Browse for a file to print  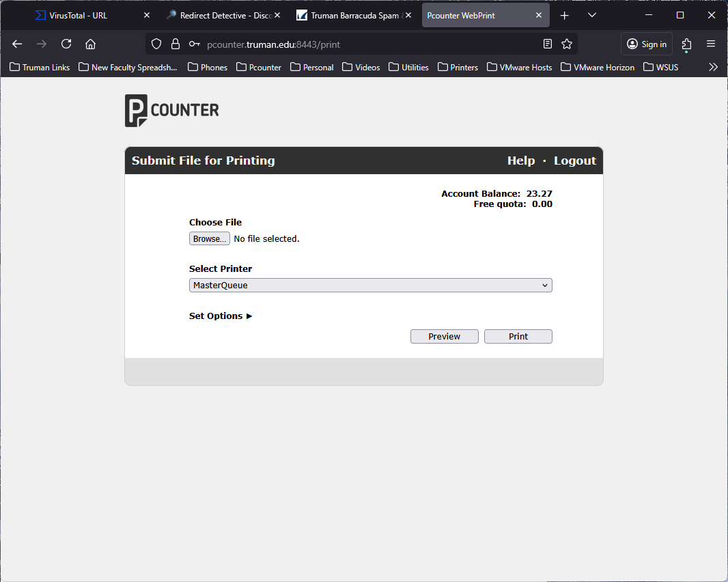coord(210,239)
